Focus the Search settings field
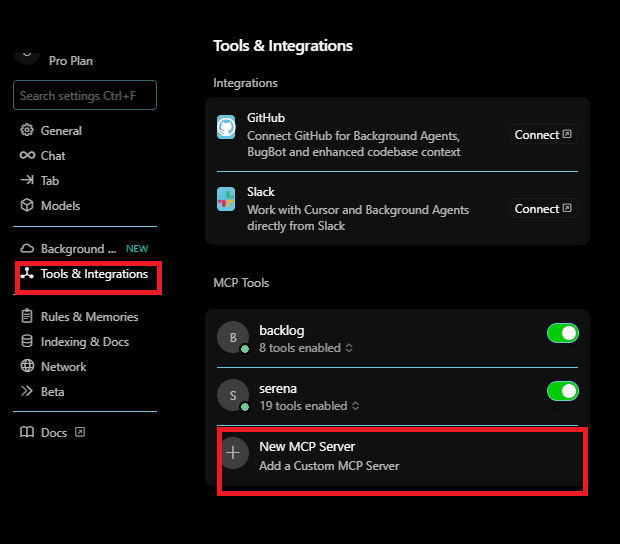The width and height of the screenshot is (620, 544). pyautogui.click(x=85, y=95)
